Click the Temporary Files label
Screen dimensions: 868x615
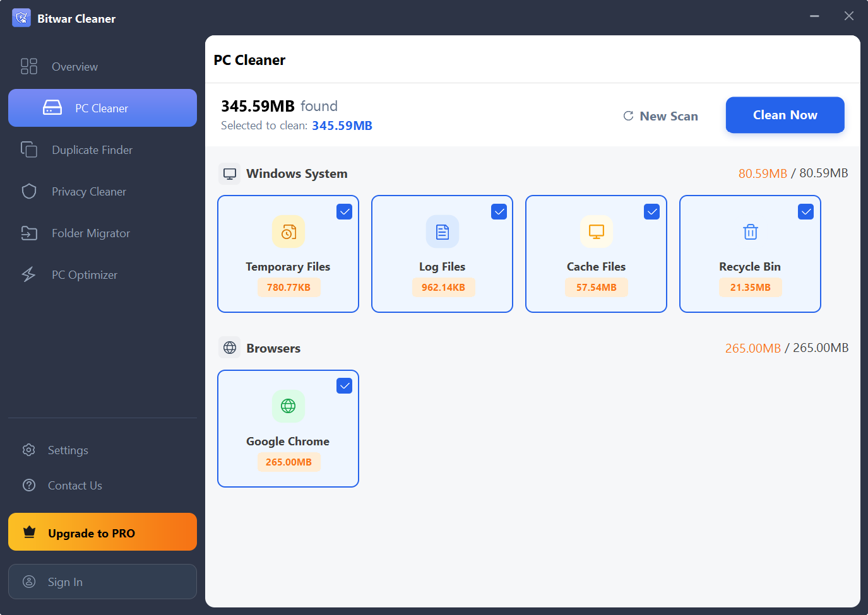pos(288,267)
